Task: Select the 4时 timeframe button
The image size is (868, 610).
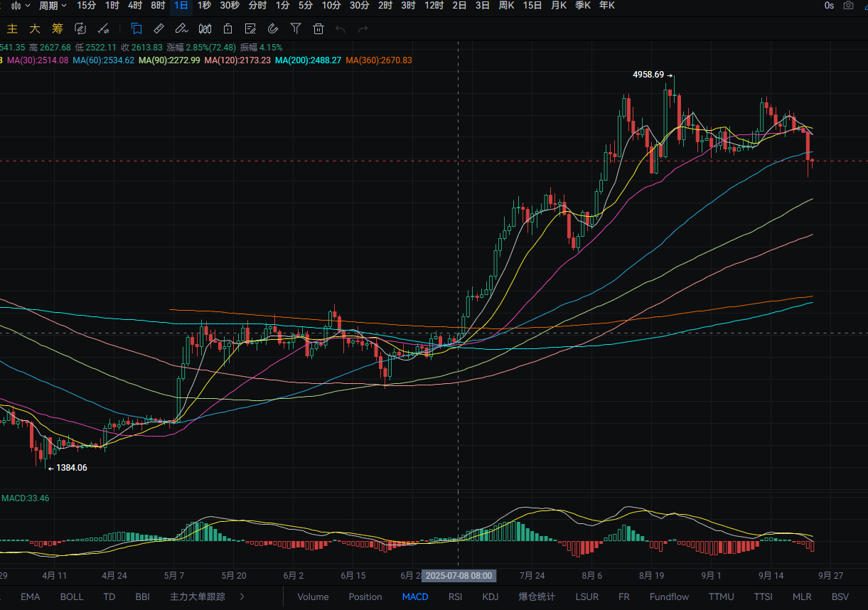Action: pyautogui.click(x=135, y=6)
